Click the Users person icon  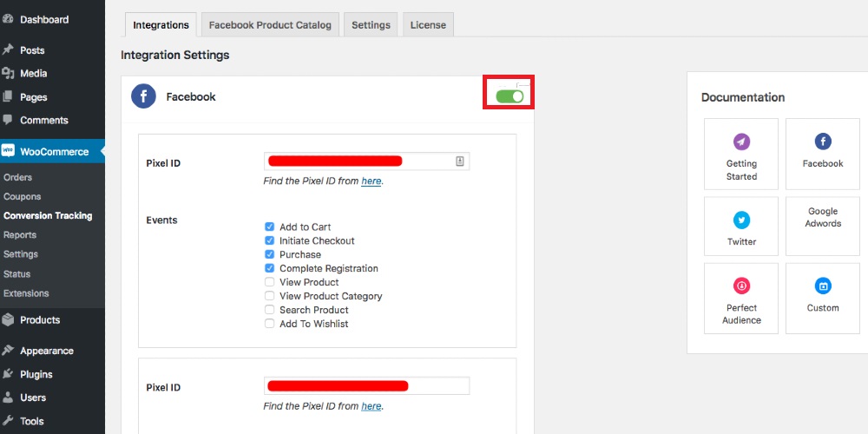tap(8, 398)
